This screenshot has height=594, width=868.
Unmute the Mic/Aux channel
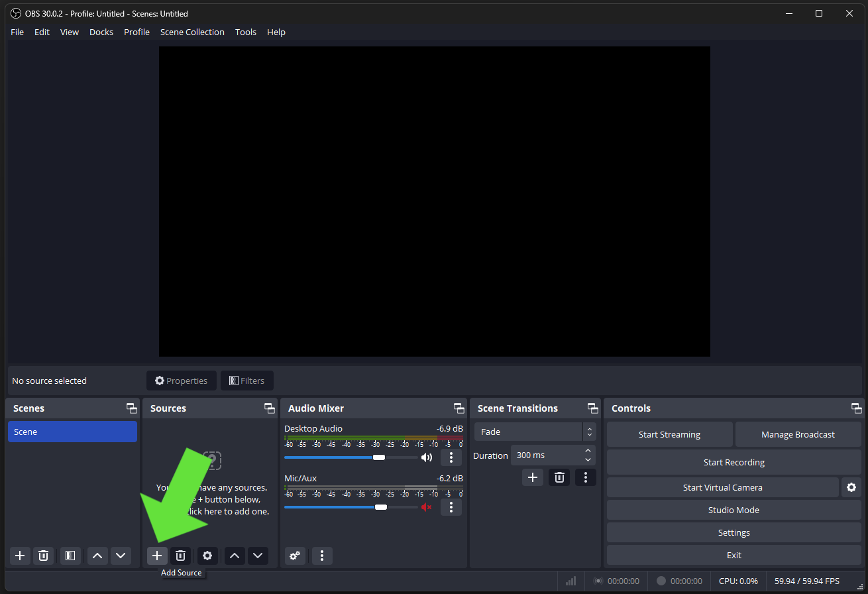(427, 507)
